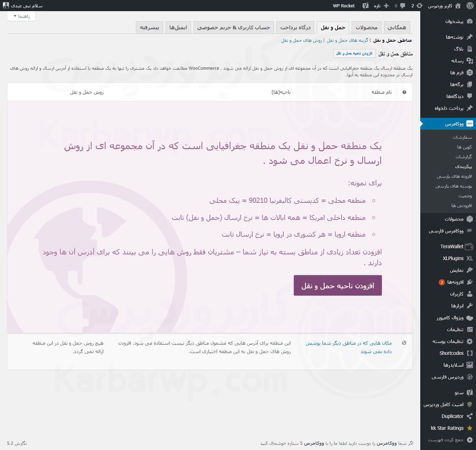Open the Yoast SEO icon in the admin bar
This screenshot has width=476, height=450.
[x=366, y=6]
